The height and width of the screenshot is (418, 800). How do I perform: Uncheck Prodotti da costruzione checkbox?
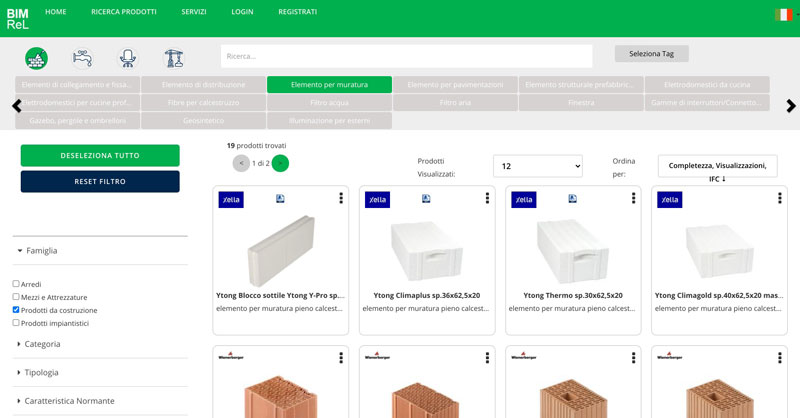(16, 310)
